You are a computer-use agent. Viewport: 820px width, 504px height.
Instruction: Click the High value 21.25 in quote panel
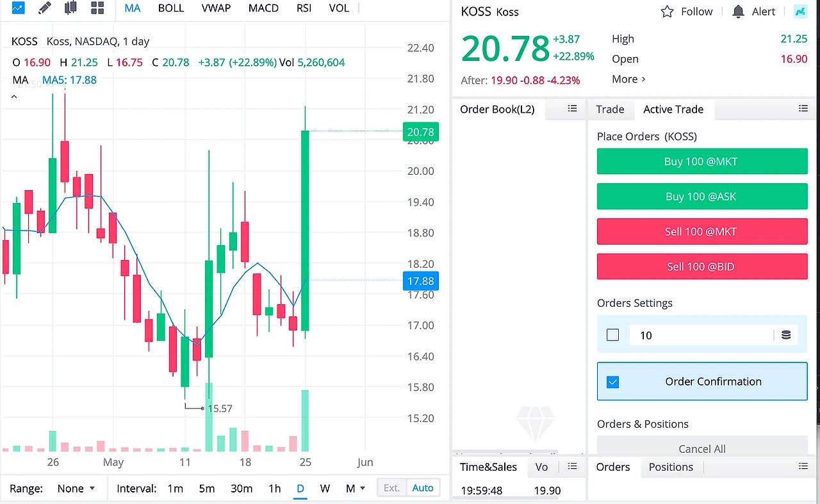[x=794, y=39]
